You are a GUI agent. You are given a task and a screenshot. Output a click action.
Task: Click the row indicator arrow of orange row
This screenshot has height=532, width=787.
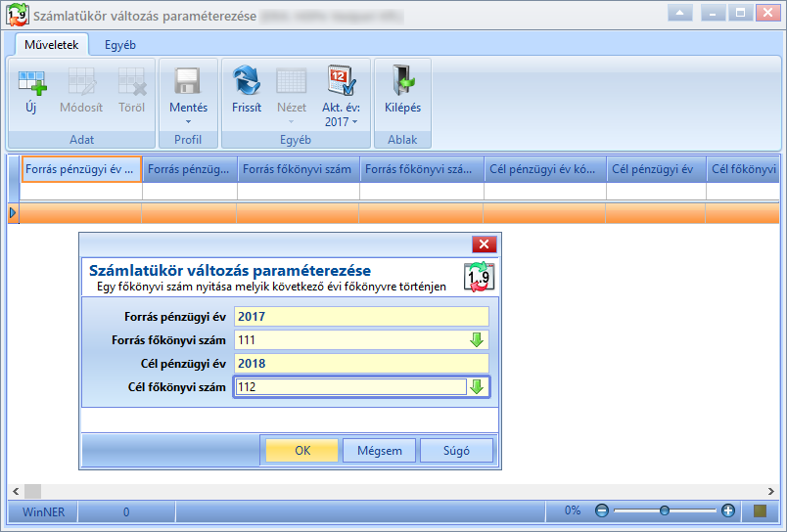click(x=13, y=213)
